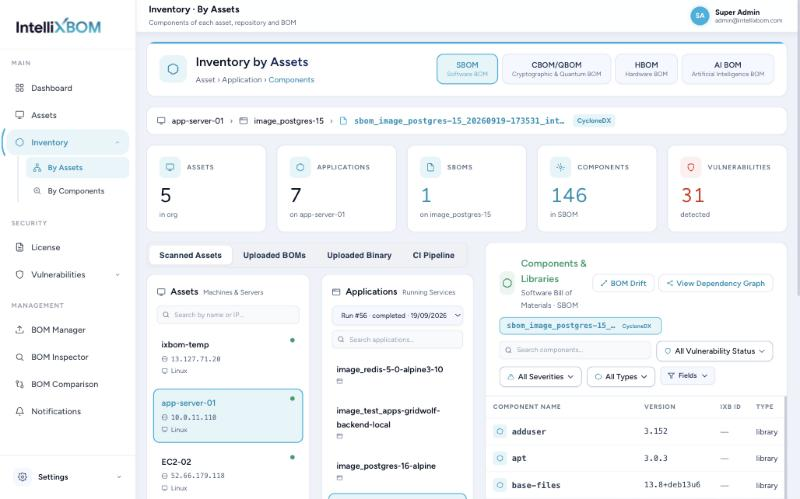The height and width of the screenshot is (499, 800).
Task: Click the SBOMs stat card file icon
Action: coord(430,167)
